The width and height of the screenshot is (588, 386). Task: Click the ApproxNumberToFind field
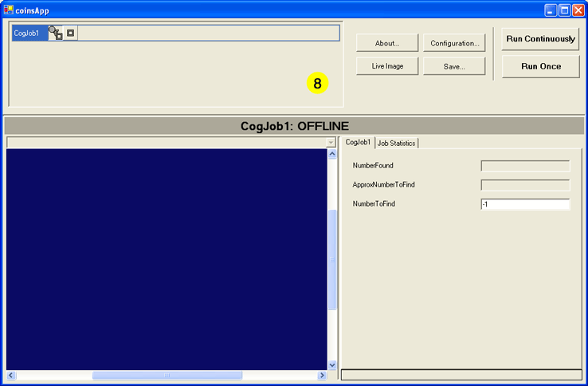pos(525,185)
